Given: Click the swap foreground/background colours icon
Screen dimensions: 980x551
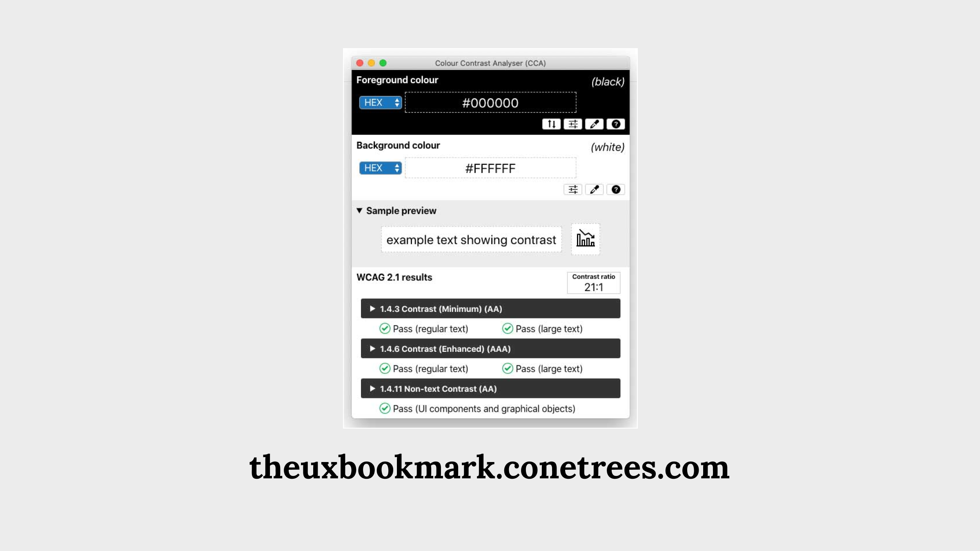Looking at the screenshot, I should 551,124.
